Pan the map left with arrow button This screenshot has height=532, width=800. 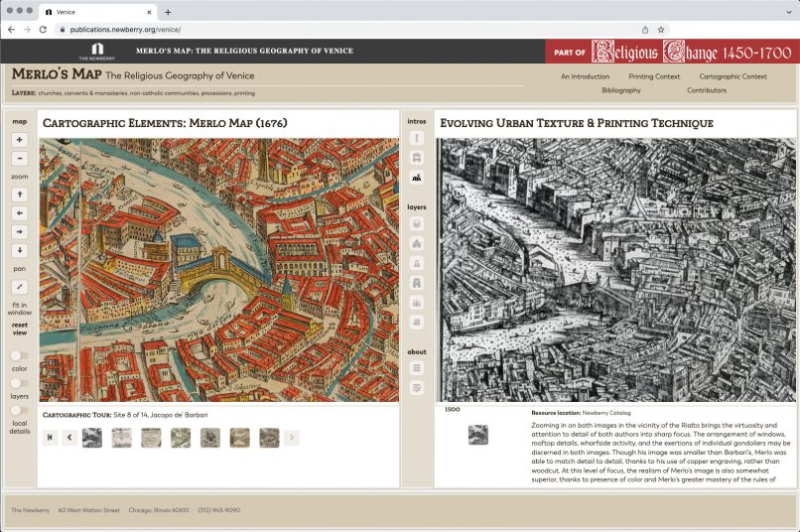(20, 213)
